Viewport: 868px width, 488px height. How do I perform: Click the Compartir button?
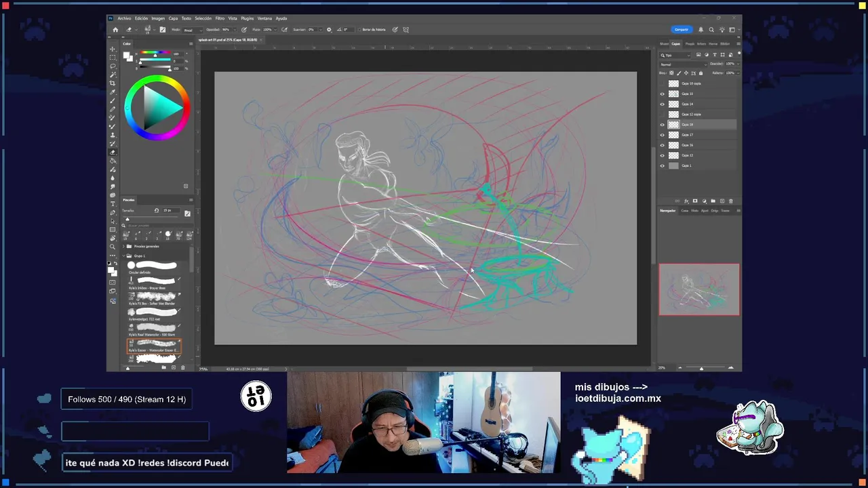click(681, 30)
